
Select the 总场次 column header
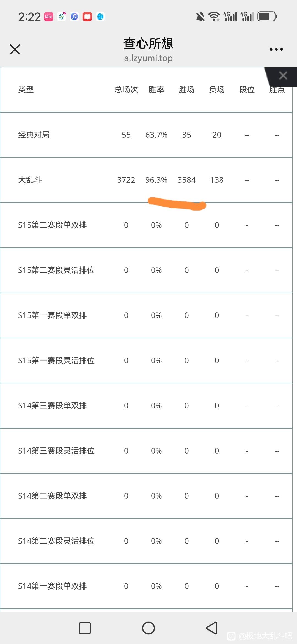[x=126, y=89]
